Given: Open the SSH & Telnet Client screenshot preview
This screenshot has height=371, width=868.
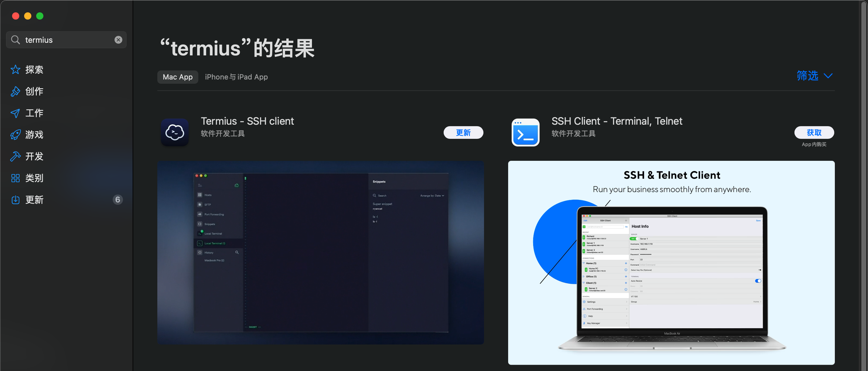Looking at the screenshot, I should (x=671, y=263).
